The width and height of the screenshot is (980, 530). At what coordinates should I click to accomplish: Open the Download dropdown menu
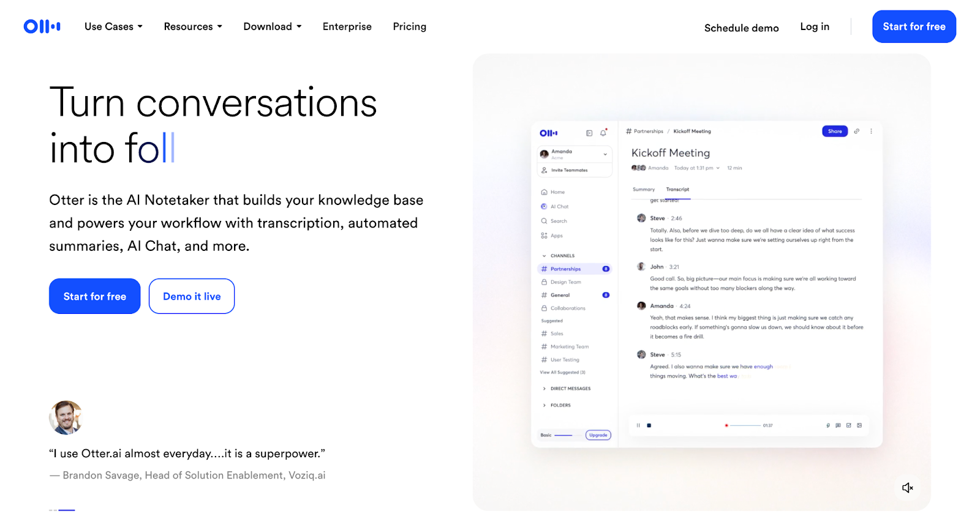pos(272,26)
